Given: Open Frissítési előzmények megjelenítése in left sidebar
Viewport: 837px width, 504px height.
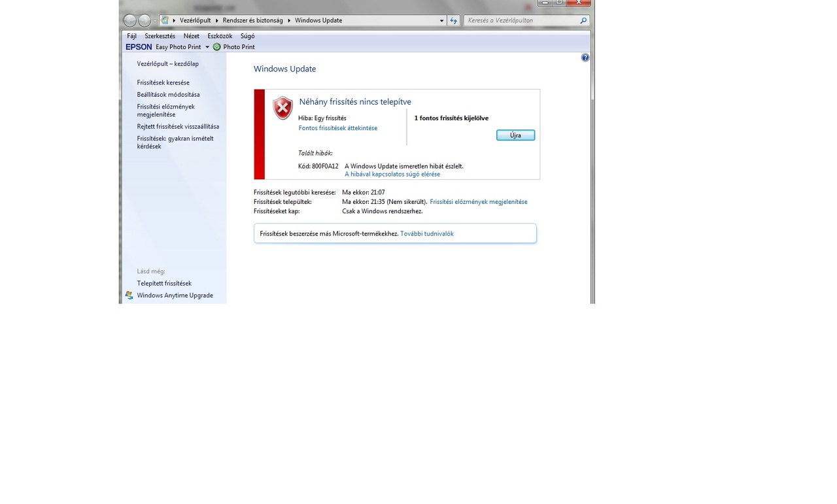Looking at the screenshot, I should point(166,110).
